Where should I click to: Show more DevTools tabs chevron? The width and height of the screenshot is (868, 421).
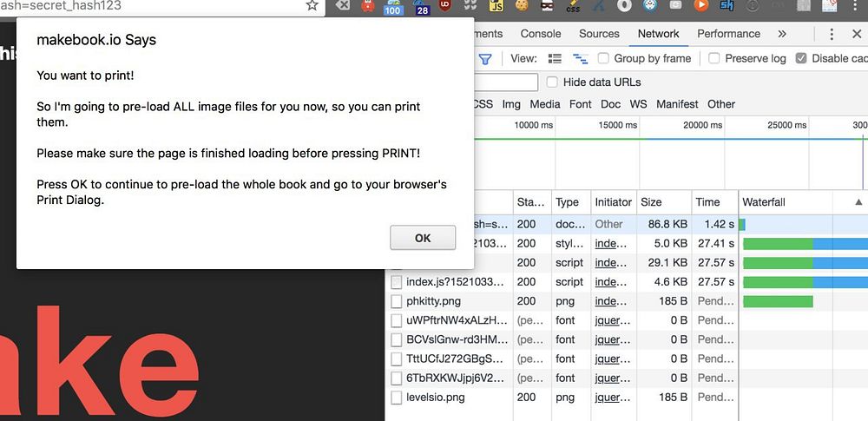782,34
